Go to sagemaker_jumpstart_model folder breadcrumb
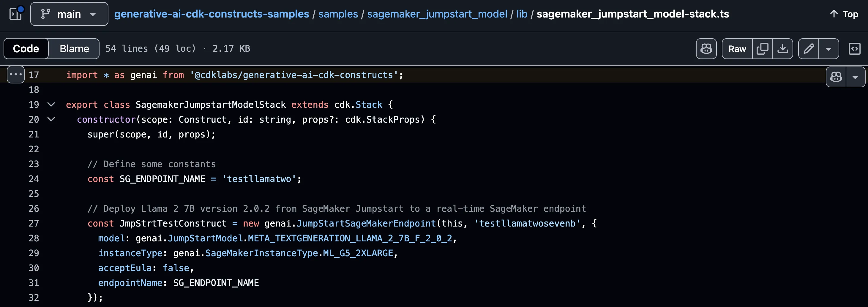 tap(437, 14)
